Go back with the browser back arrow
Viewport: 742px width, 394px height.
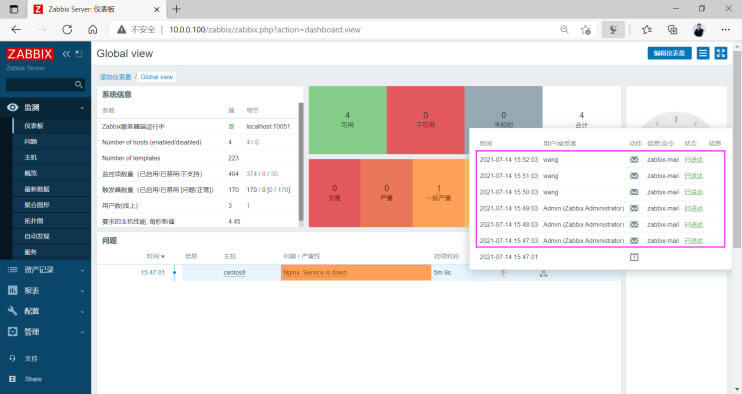pyautogui.click(x=16, y=29)
